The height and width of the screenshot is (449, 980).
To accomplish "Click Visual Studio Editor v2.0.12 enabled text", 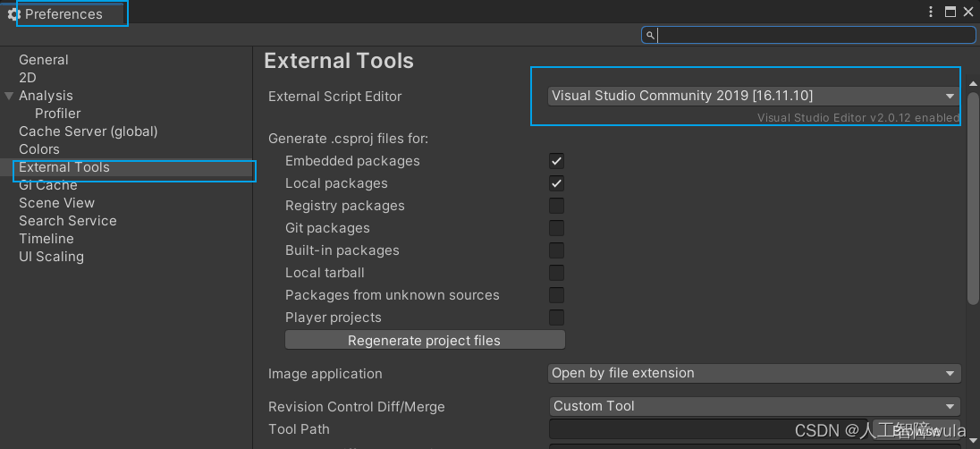I will [x=858, y=117].
